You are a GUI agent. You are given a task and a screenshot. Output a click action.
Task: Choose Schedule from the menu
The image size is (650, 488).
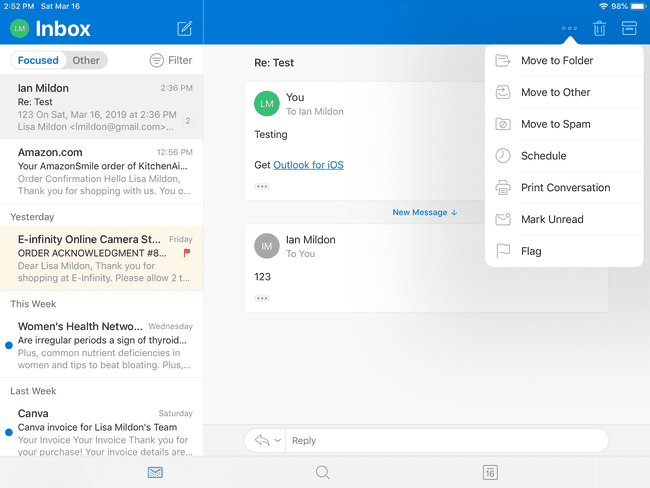[564, 155]
